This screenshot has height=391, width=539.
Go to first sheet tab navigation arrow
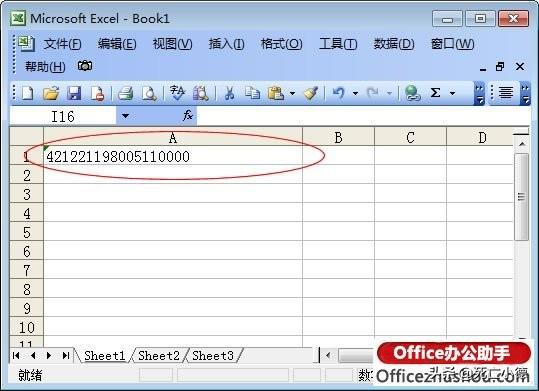click(x=16, y=356)
